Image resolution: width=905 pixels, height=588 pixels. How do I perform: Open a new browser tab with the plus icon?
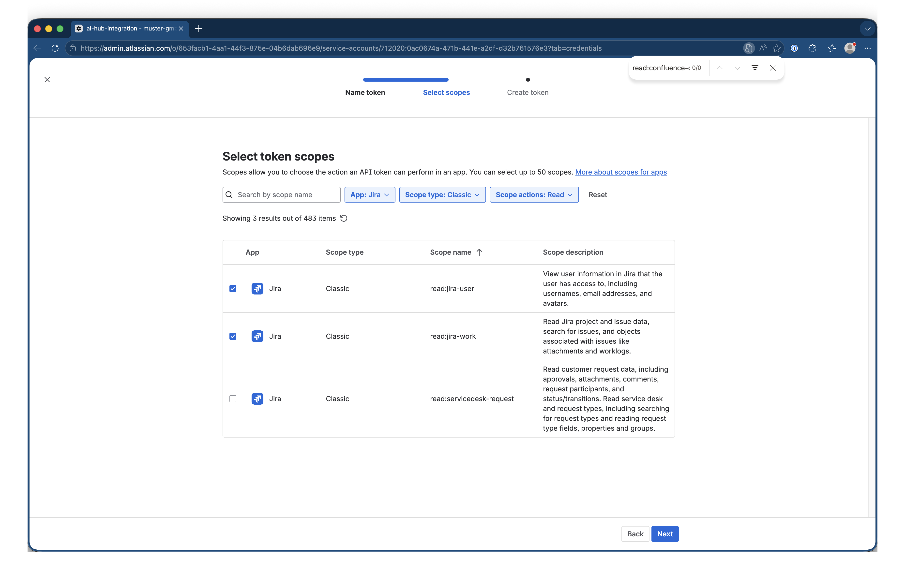pos(198,29)
